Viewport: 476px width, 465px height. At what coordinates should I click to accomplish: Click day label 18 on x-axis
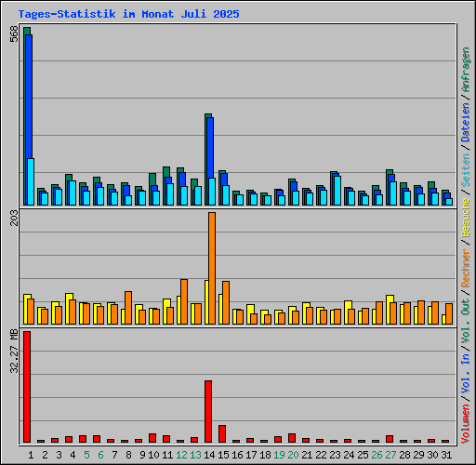coord(265,455)
